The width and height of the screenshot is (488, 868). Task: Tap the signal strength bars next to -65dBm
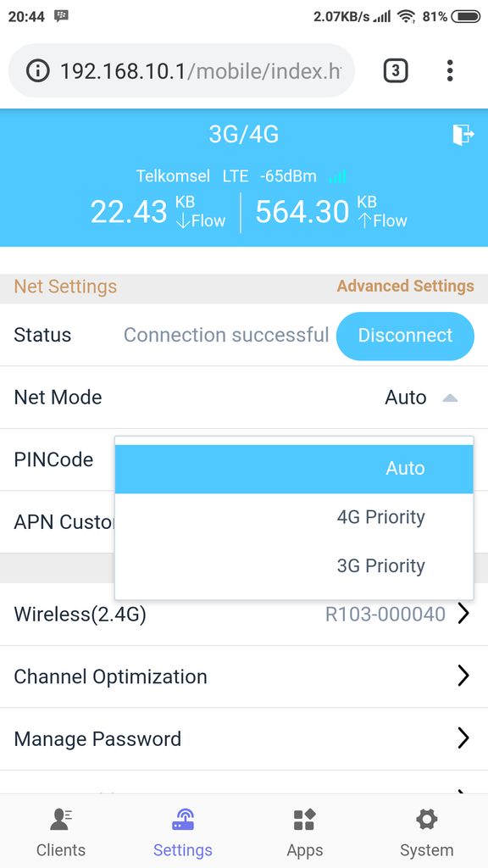coord(338,176)
